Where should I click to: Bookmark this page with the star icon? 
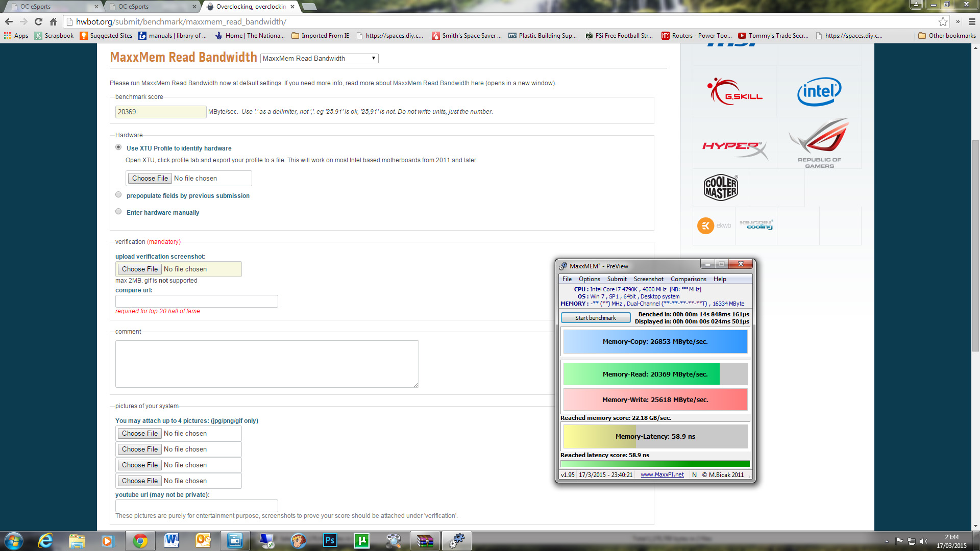943,21
